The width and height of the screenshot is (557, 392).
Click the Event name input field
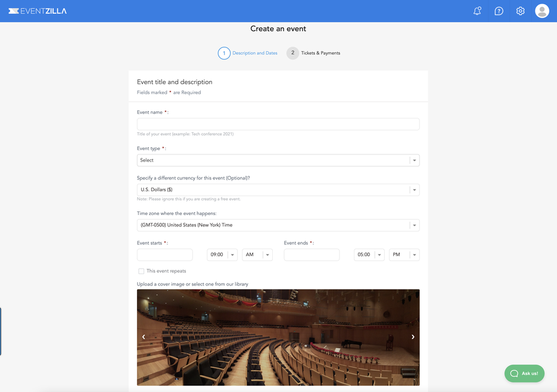tap(278, 123)
